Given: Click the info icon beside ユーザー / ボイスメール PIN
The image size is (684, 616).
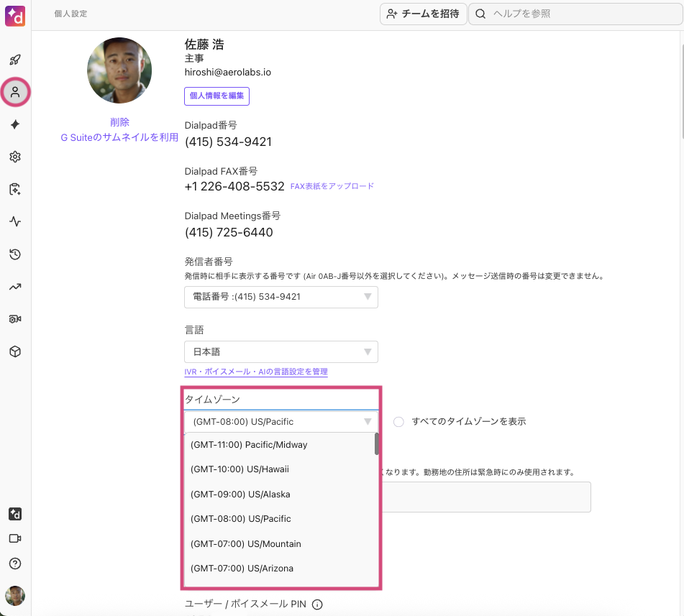Looking at the screenshot, I should [317, 604].
